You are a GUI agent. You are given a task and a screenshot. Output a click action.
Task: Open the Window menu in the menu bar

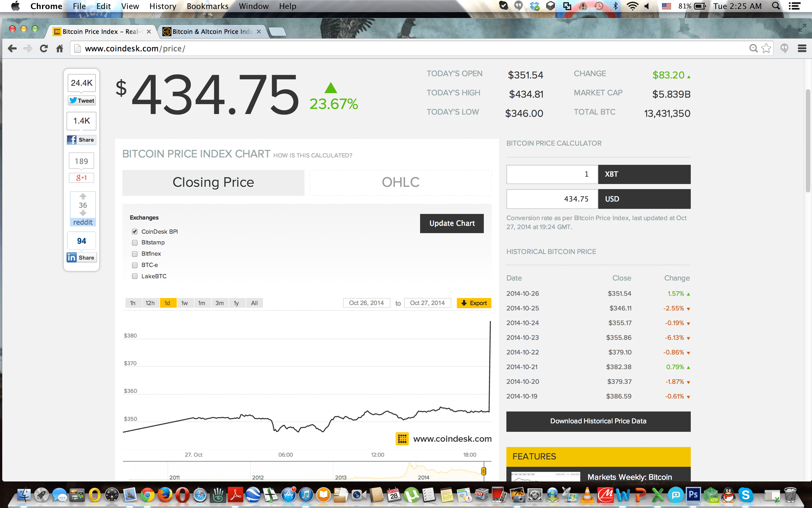(254, 6)
